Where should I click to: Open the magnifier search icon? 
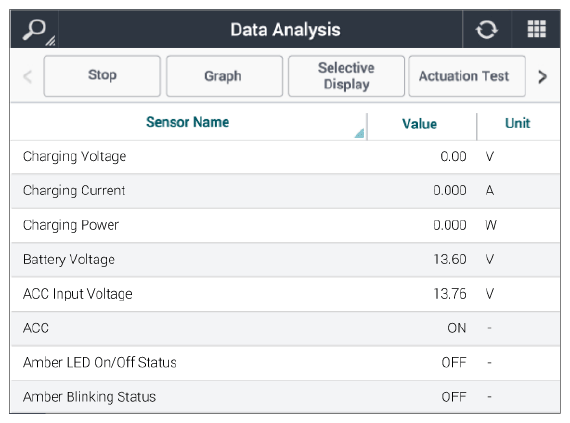pos(35,30)
